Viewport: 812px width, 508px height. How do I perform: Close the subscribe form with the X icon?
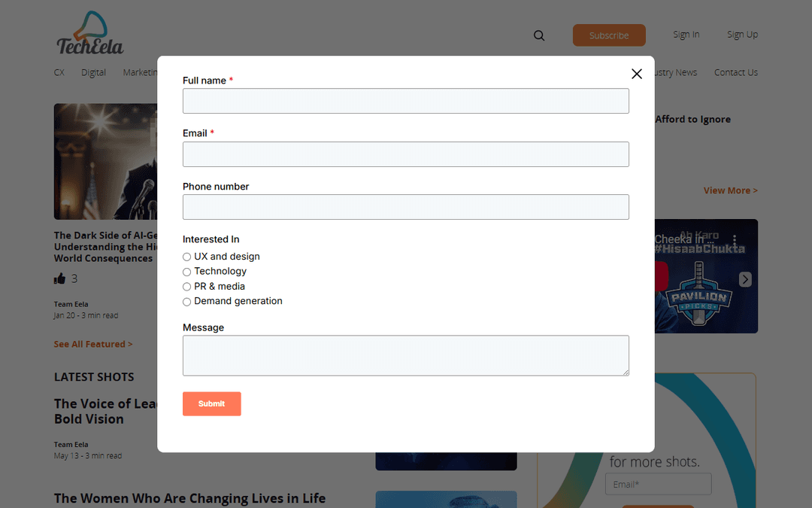pyautogui.click(x=637, y=74)
